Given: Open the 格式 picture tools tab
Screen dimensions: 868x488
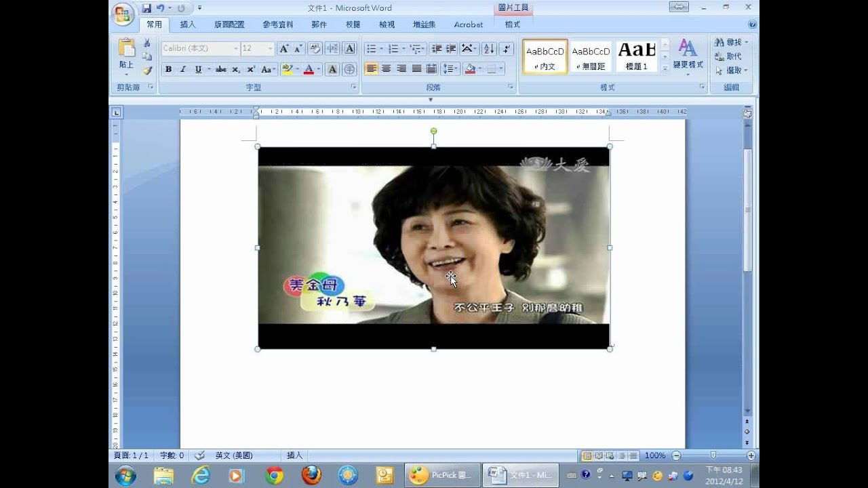Looking at the screenshot, I should (x=513, y=24).
